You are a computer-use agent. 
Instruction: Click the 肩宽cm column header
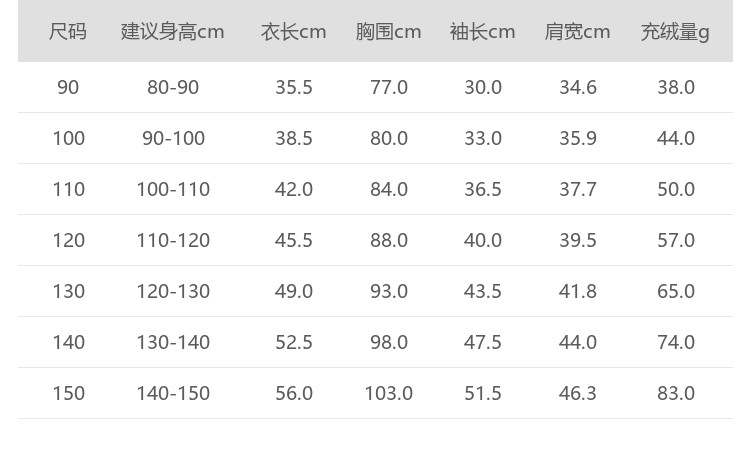click(x=578, y=32)
